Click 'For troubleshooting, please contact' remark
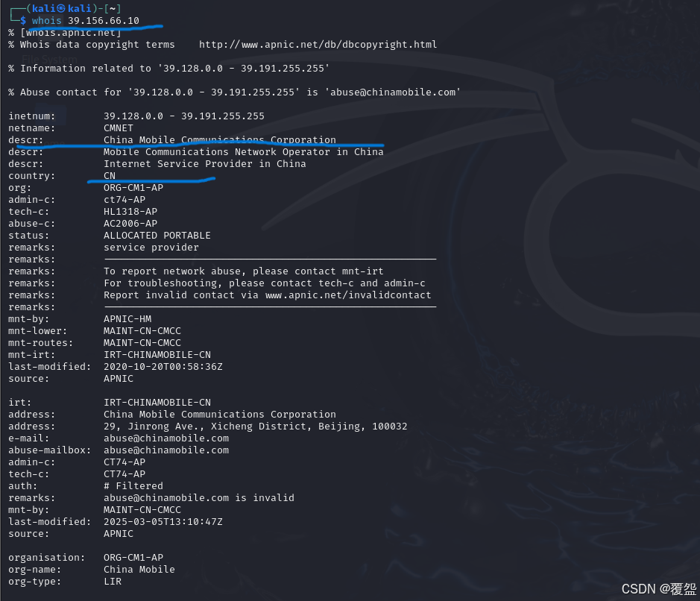Screen dimensions: 700x601 tap(265, 283)
